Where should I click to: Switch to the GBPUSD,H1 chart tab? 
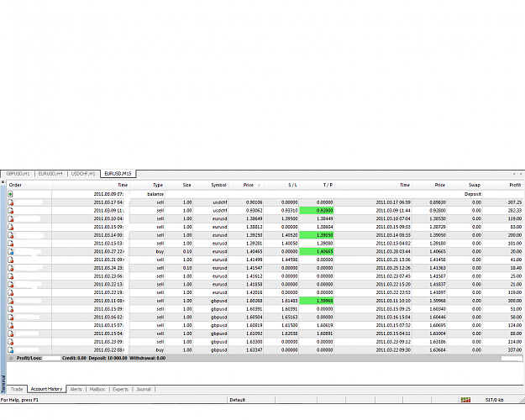(18, 174)
